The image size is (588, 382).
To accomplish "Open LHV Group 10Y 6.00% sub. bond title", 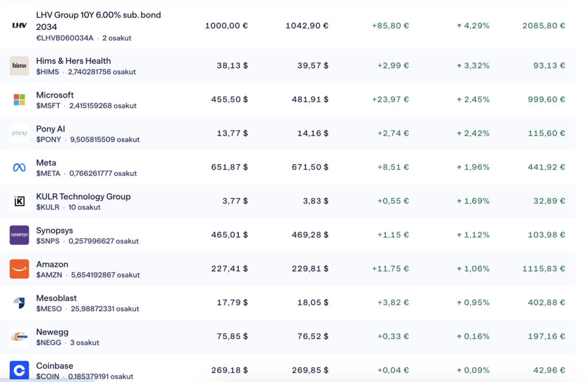I will pos(98,21).
